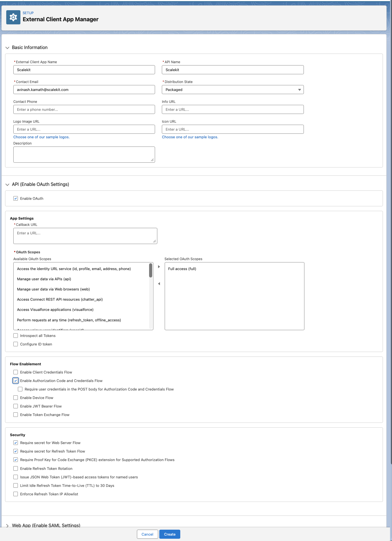Enable Device Flow checkbox
The width and height of the screenshot is (392, 541).
pos(16,398)
